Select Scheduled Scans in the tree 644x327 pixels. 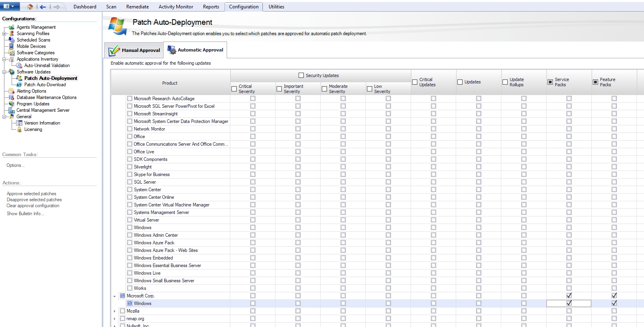pyautogui.click(x=33, y=40)
